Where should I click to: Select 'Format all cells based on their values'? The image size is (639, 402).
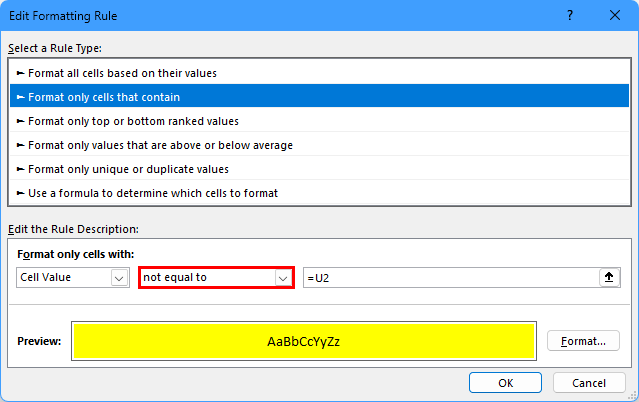320,73
